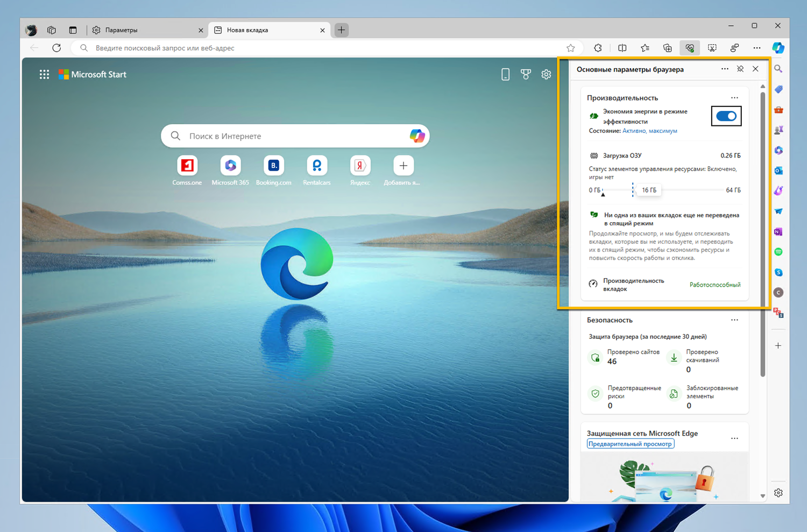Open Microsoft 365 in the sidebar
The height and width of the screenshot is (532, 807).
[778, 151]
